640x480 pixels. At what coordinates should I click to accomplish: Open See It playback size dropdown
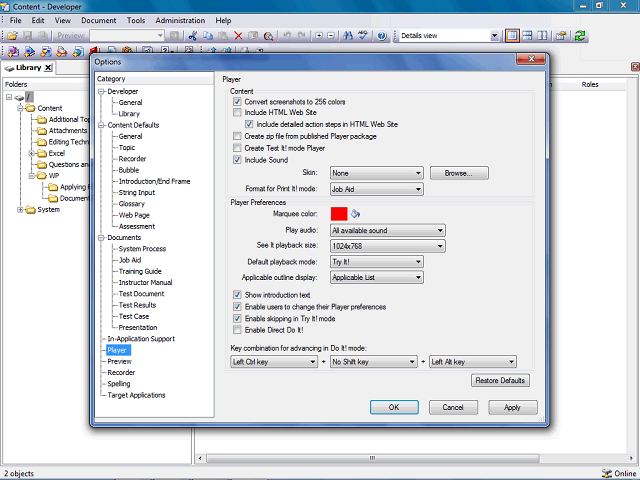[x=388, y=246]
